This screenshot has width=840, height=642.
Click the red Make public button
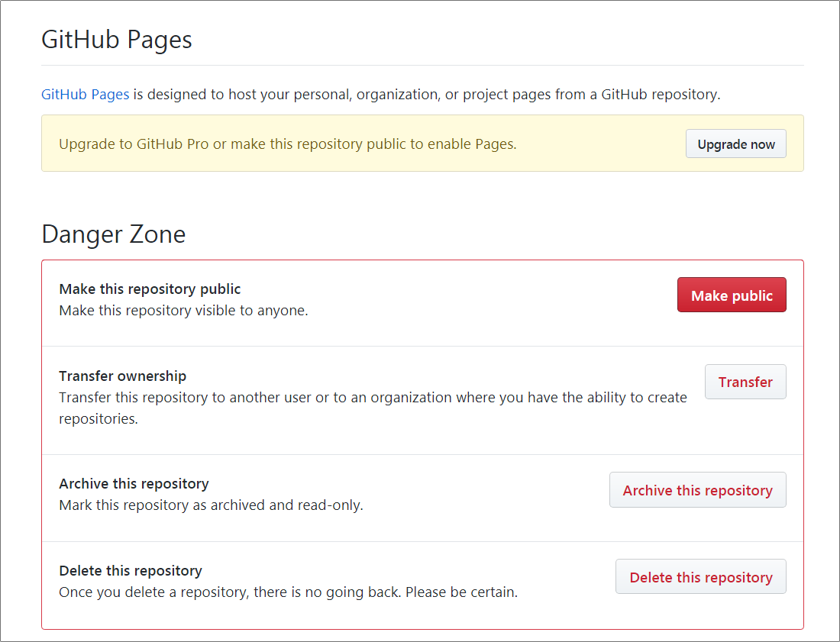732,295
